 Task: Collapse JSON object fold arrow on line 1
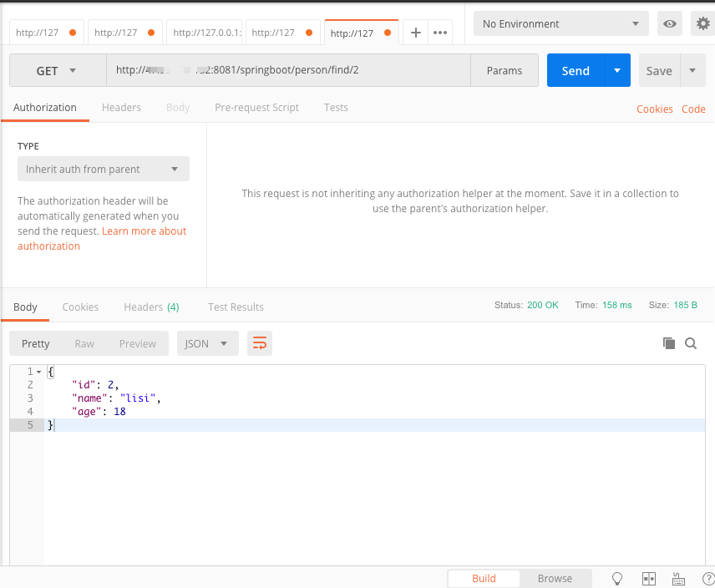tap(38, 372)
